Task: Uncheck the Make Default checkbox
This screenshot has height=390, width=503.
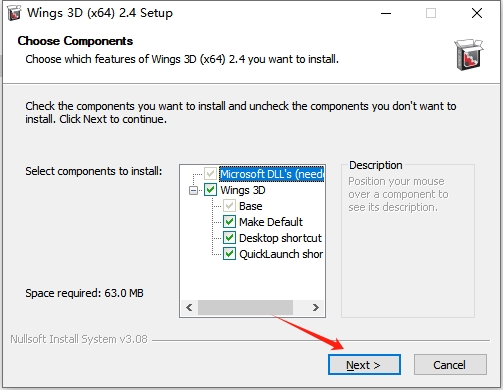Action: click(x=229, y=222)
